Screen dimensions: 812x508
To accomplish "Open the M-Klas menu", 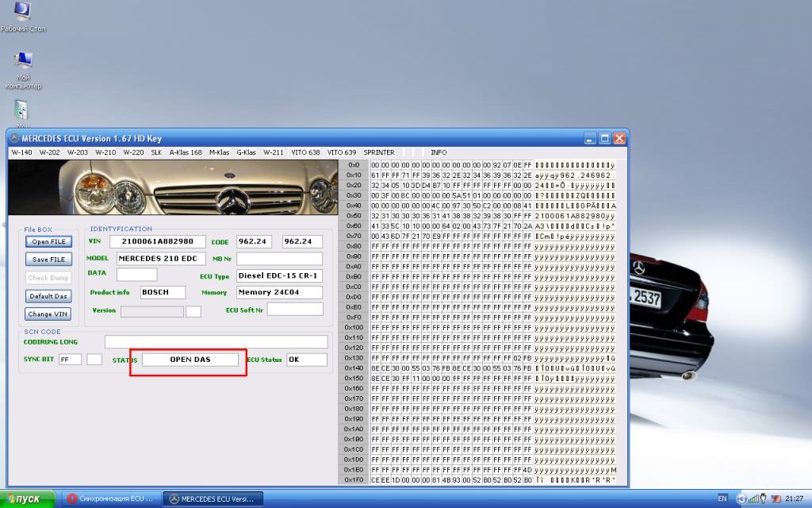I will click(219, 152).
